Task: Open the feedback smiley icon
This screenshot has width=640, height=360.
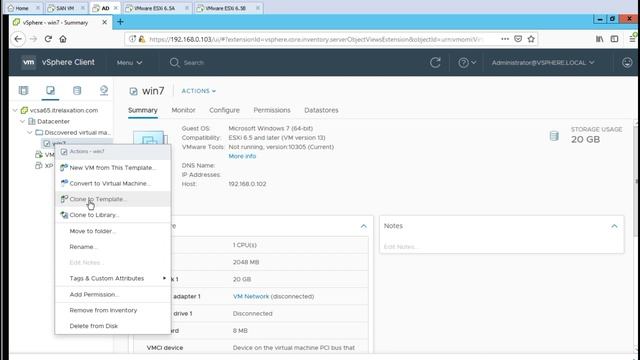Action: [x=627, y=62]
